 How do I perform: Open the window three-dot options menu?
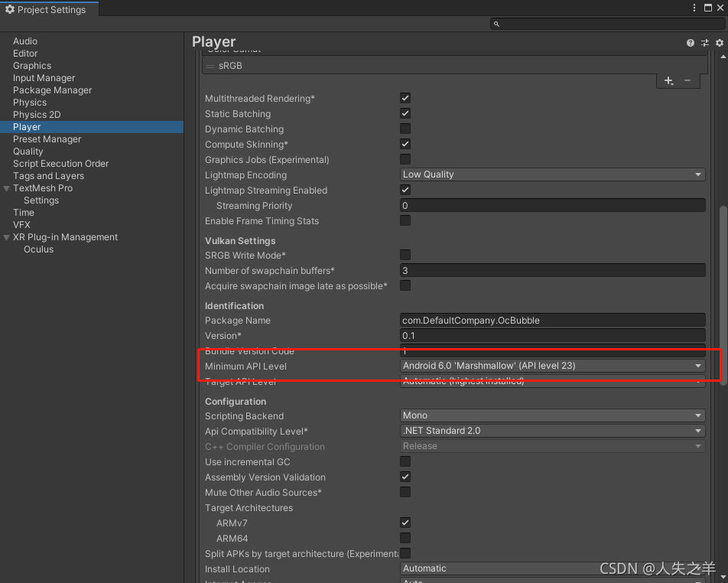(694, 8)
